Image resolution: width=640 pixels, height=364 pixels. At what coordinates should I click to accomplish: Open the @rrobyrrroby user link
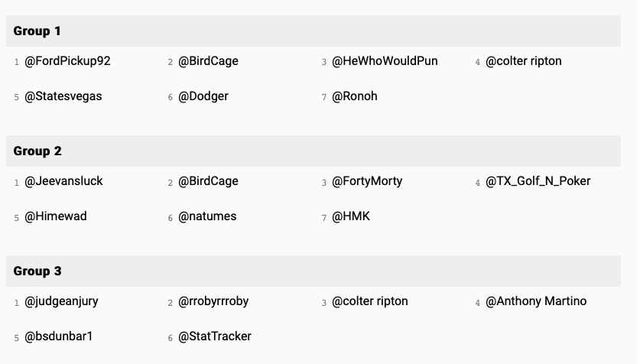pos(213,301)
